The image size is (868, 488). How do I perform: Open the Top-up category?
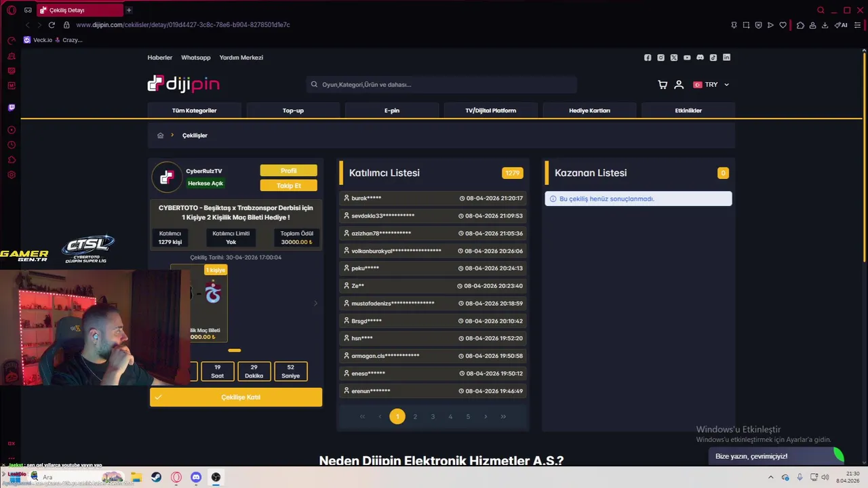coord(293,110)
